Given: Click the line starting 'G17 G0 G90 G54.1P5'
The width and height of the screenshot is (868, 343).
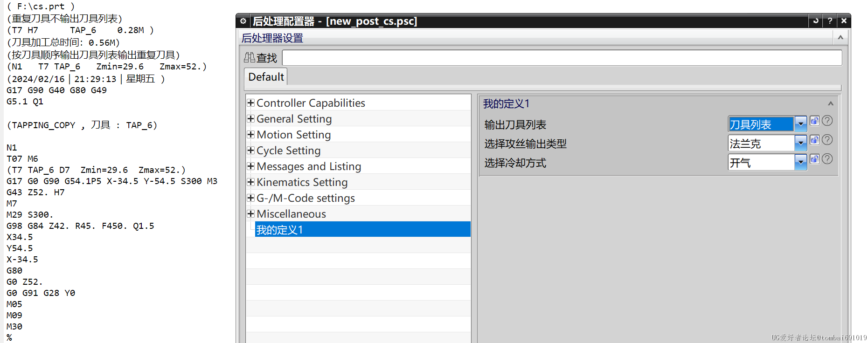Looking at the screenshot, I should (112, 181).
